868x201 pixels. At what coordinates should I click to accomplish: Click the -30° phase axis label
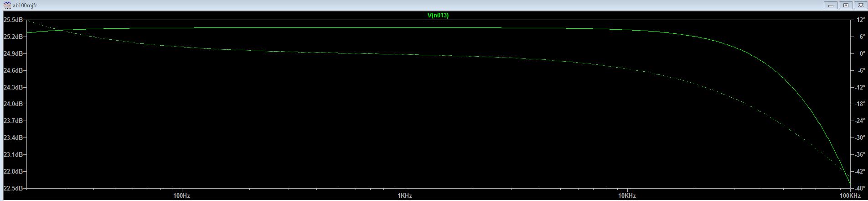859,138
